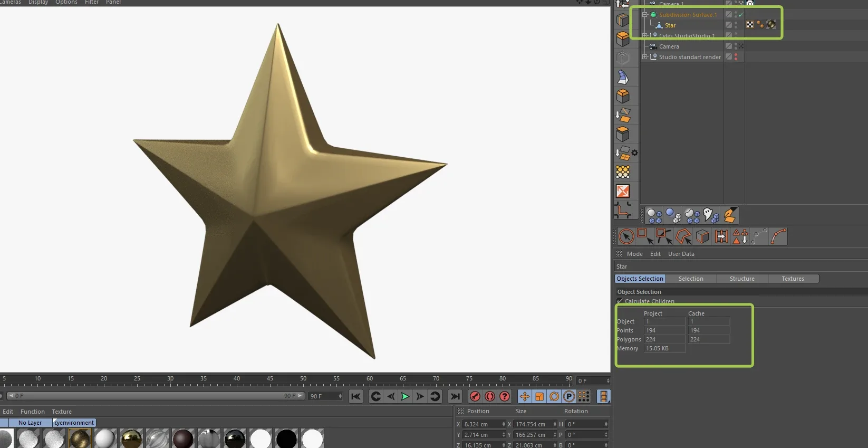Click the grey spheres and cubes icon

pos(654,215)
